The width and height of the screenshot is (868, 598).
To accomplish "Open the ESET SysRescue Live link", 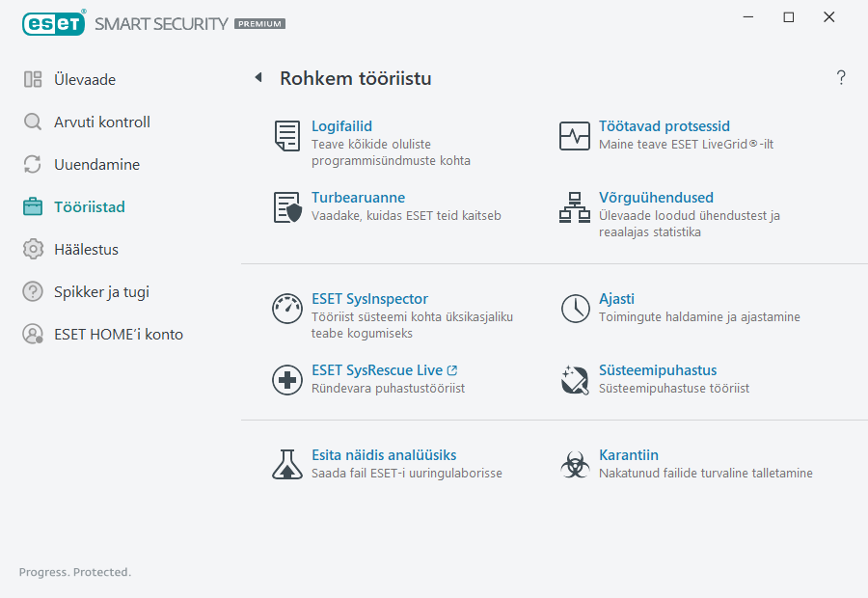I will point(377,370).
